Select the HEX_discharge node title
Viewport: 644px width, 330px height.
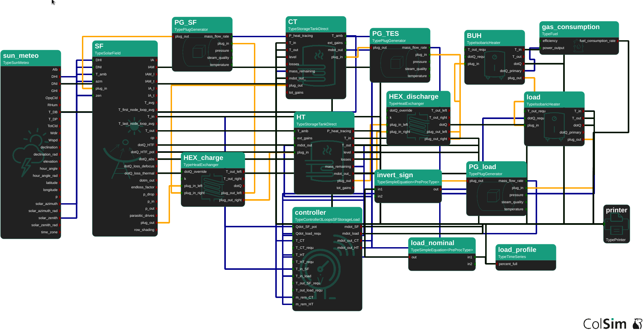click(x=413, y=96)
